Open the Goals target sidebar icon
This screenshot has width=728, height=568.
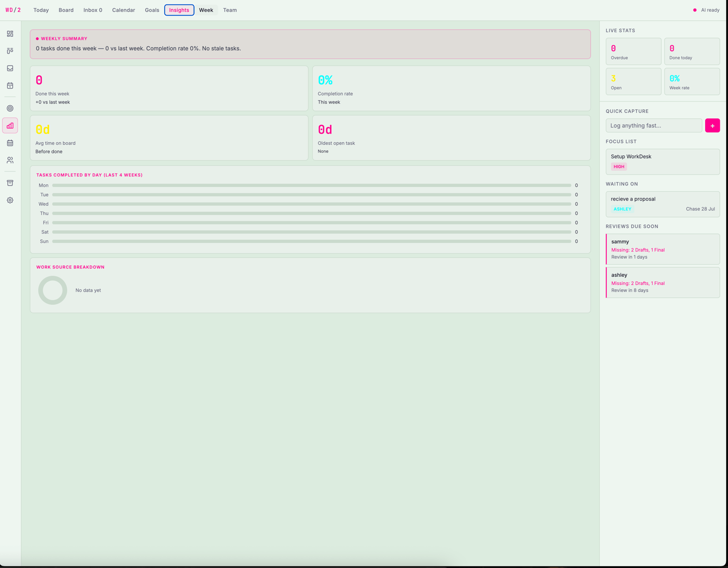(10, 108)
